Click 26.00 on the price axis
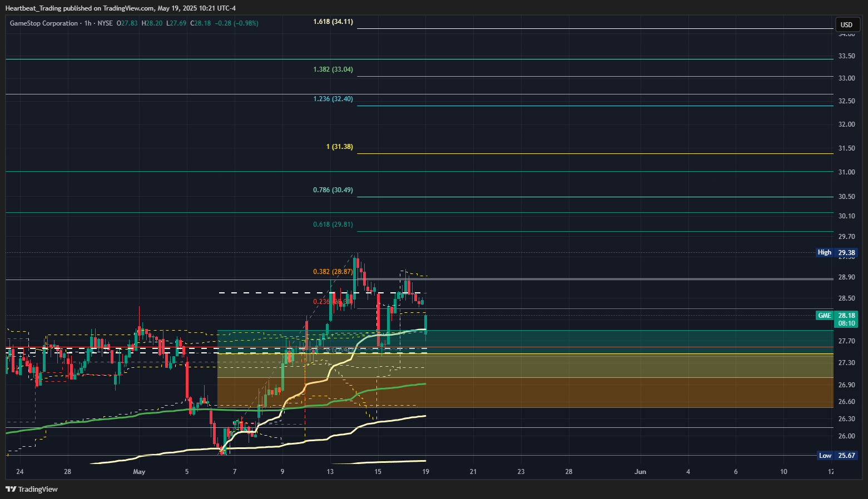 (x=847, y=436)
